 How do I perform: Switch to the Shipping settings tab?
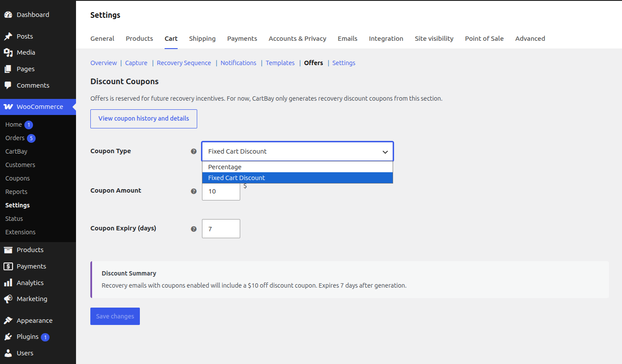(x=202, y=39)
